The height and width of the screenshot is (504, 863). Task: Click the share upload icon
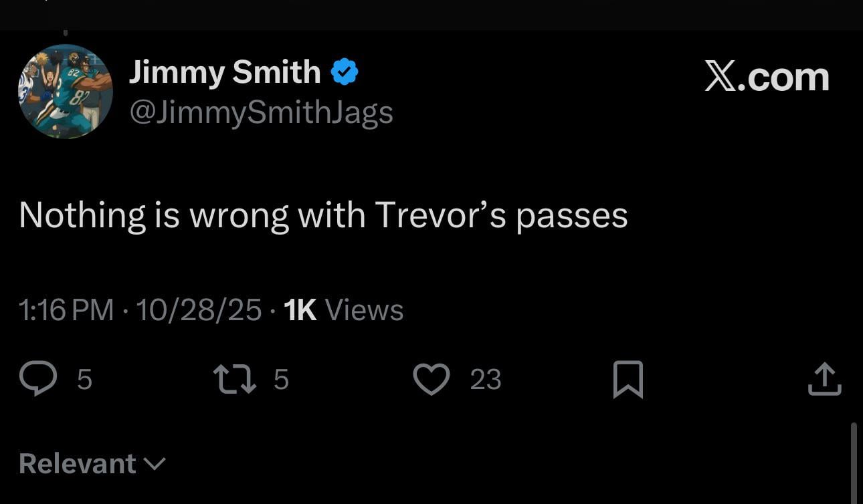pyautogui.click(x=824, y=379)
